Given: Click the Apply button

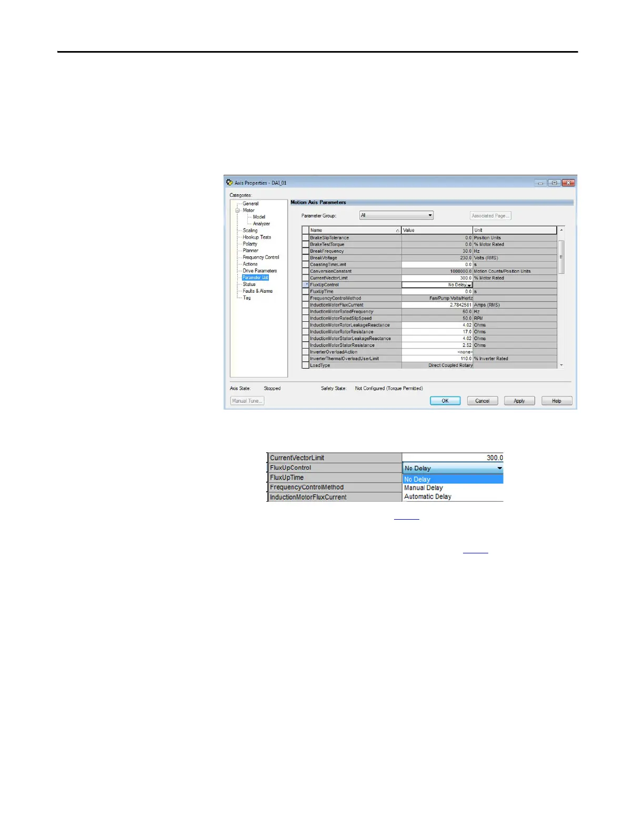Looking at the screenshot, I should coord(519,401).
